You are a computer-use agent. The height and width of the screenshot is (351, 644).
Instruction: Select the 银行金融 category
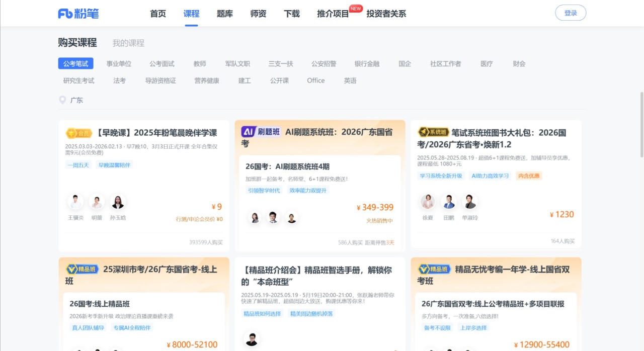[x=367, y=64]
